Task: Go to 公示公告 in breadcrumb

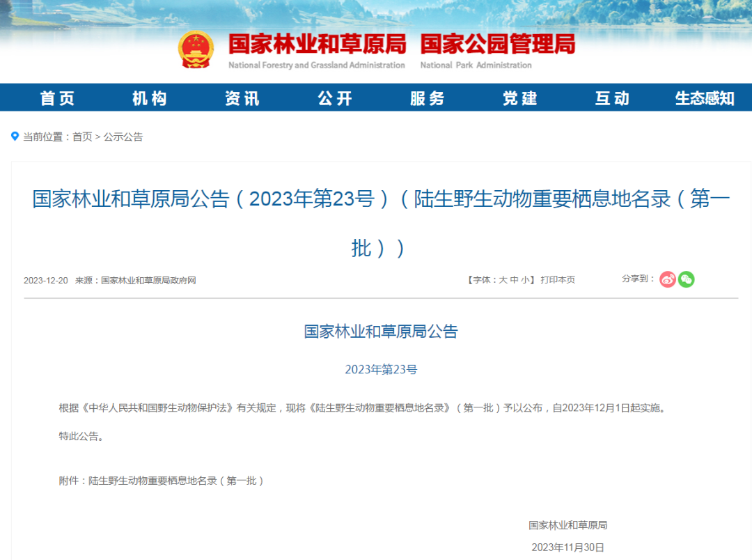Action: click(x=123, y=137)
